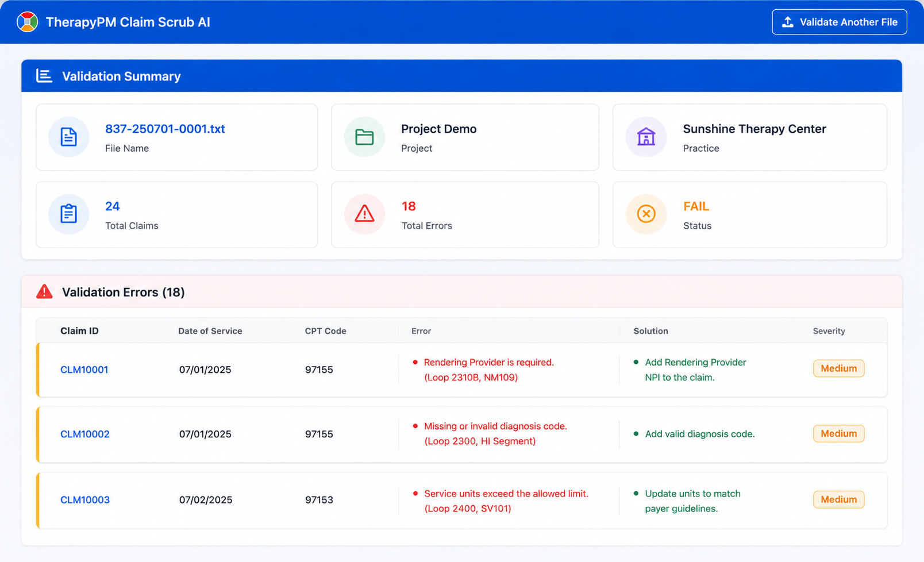The image size is (924, 562).
Task: Click the Total Errors value 18
Action: click(x=409, y=206)
